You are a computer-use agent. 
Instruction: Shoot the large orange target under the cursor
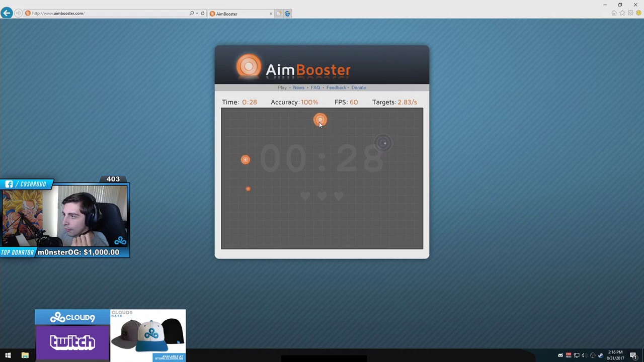320,120
